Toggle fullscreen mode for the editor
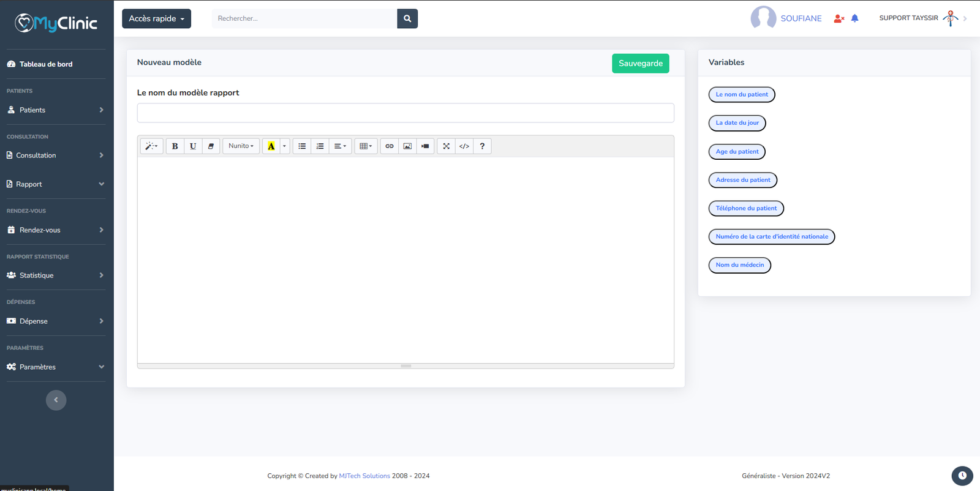980x491 pixels. pos(446,146)
